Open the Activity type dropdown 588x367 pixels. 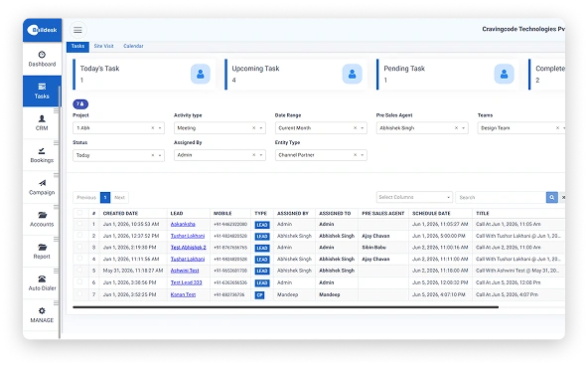point(220,128)
